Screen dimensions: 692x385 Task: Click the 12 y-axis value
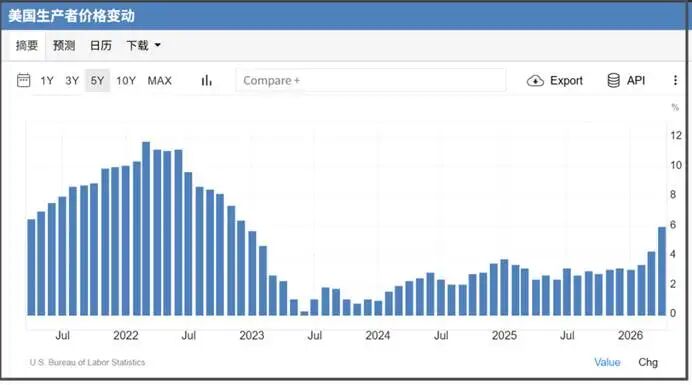(x=676, y=136)
